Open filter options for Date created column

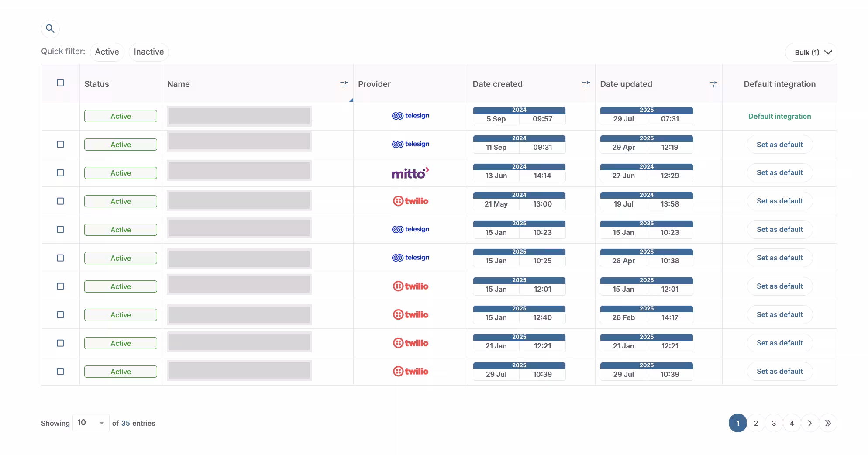[x=586, y=84]
